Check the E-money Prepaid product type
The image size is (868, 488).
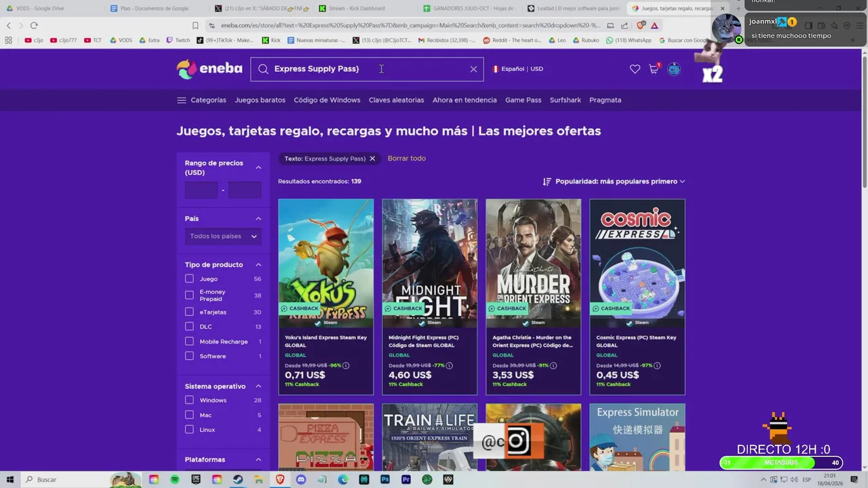189,295
